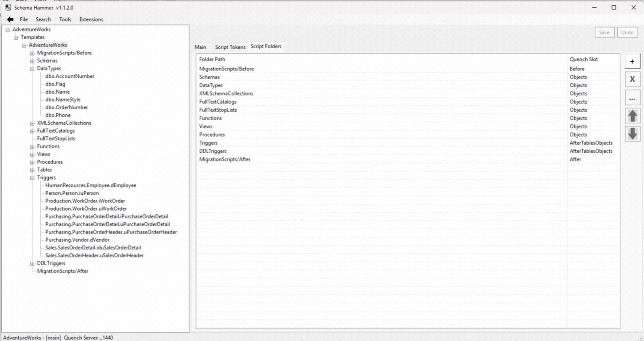644x341 pixels.
Task: Open the Tools menu
Action: click(65, 19)
